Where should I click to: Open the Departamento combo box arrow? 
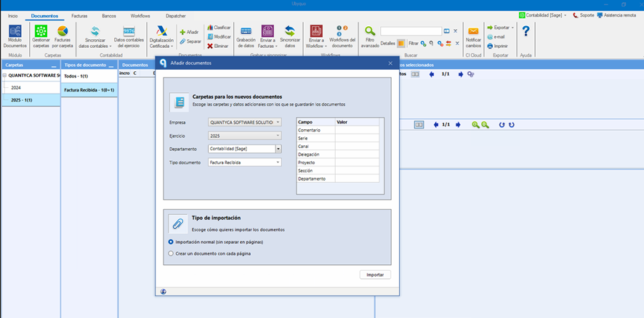pyautogui.click(x=278, y=149)
